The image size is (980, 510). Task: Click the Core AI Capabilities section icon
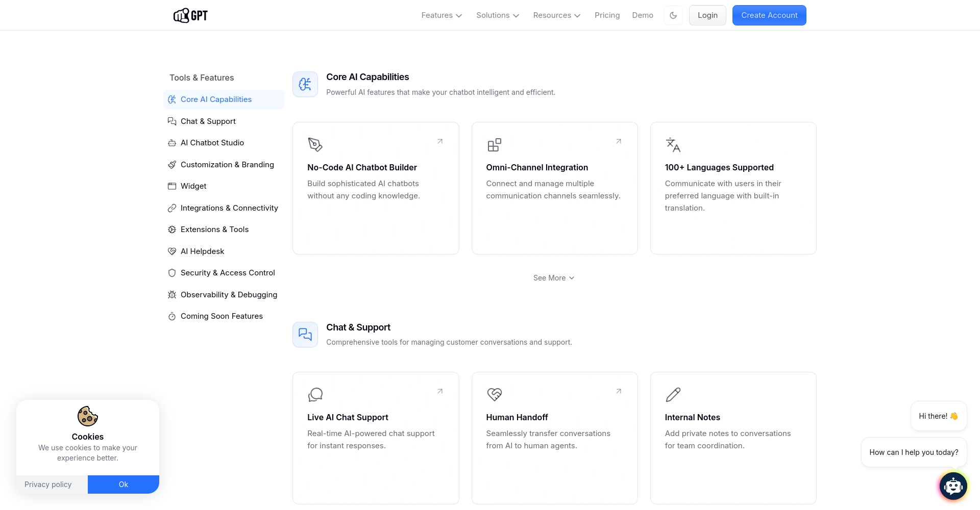(x=305, y=84)
